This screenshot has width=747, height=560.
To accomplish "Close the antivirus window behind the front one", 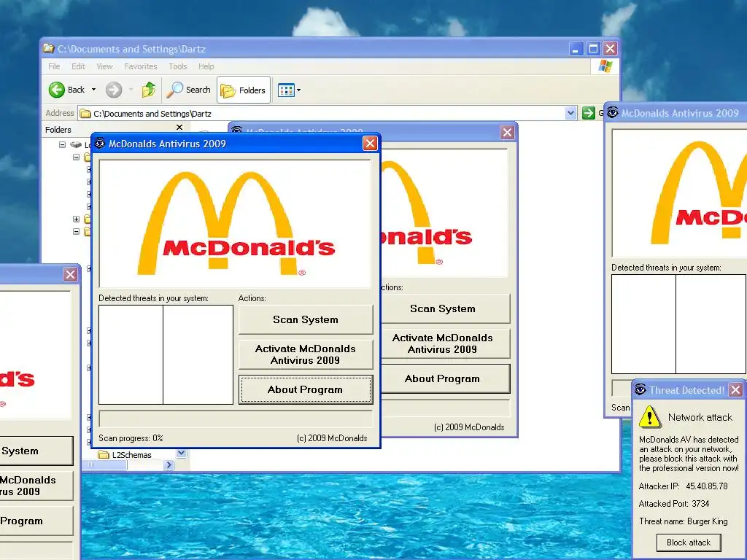I will (x=508, y=132).
